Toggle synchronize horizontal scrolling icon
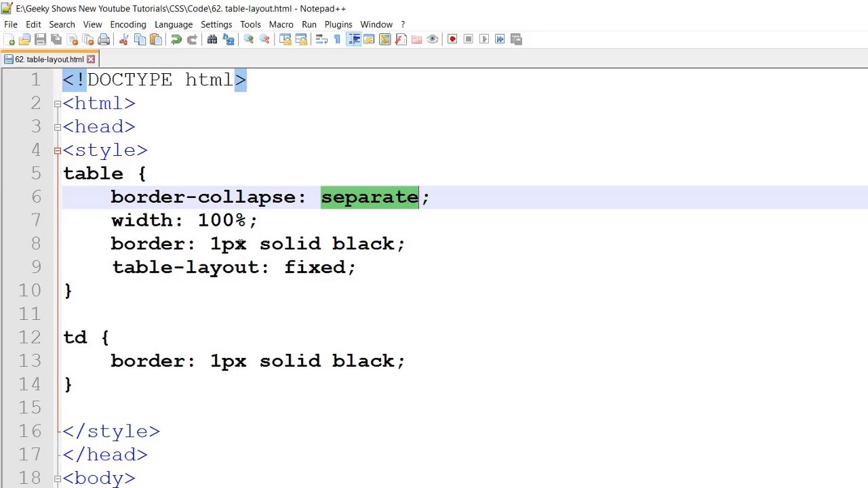 pos(301,39)
